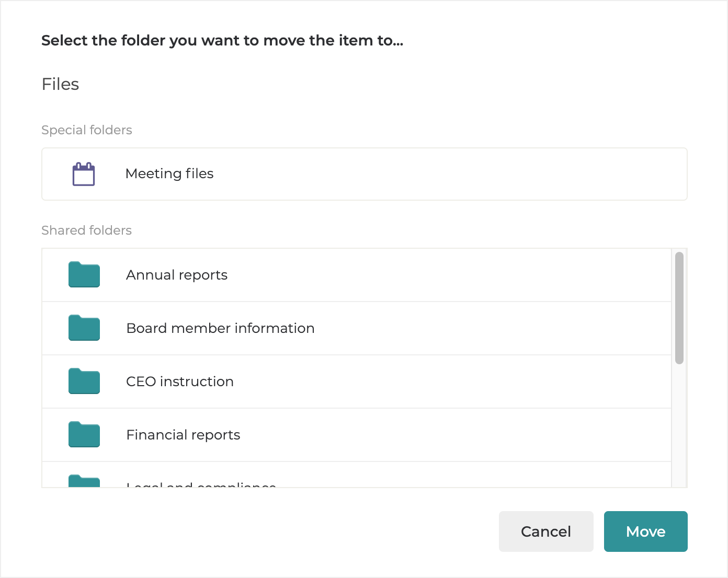The width and height of the screenshot is (728, 578).
Task: Click the shared folders scrollbar thumb
Action: (x=679, y=308)
